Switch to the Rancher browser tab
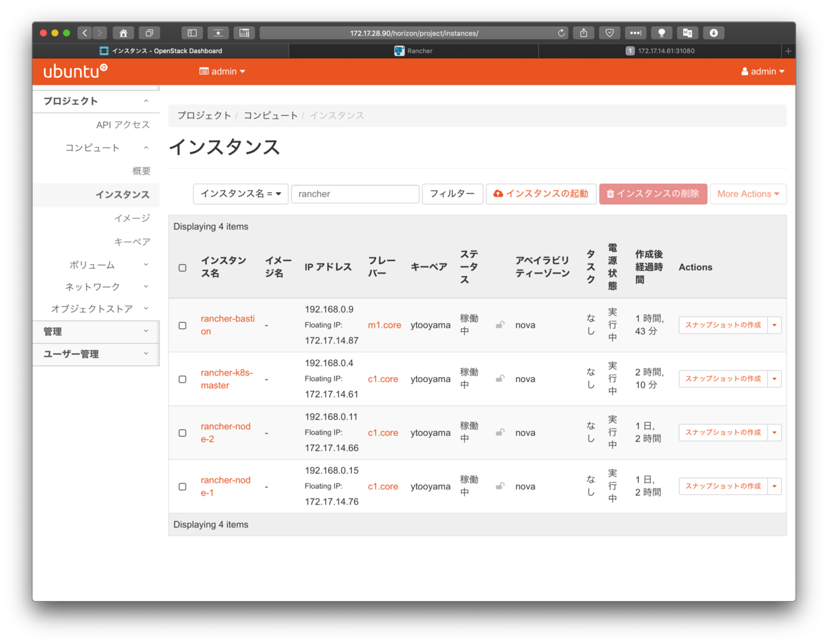 click(413, 51)
